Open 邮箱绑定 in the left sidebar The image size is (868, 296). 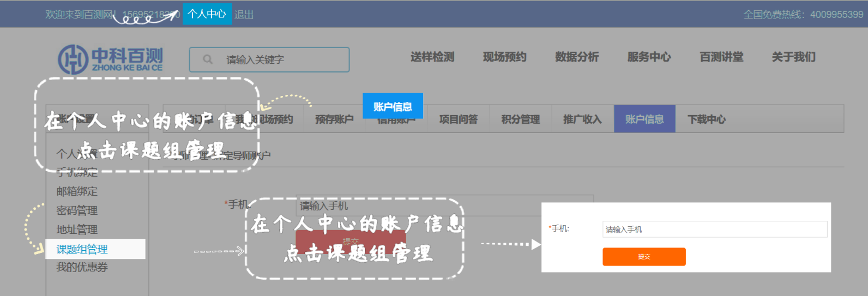pyautogui.click(x=77, y=191)
